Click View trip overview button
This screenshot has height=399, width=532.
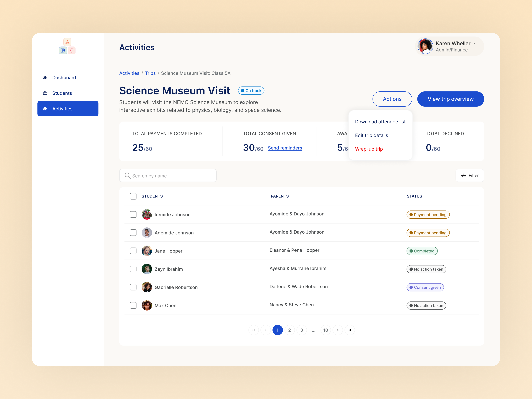coord(451,99)
